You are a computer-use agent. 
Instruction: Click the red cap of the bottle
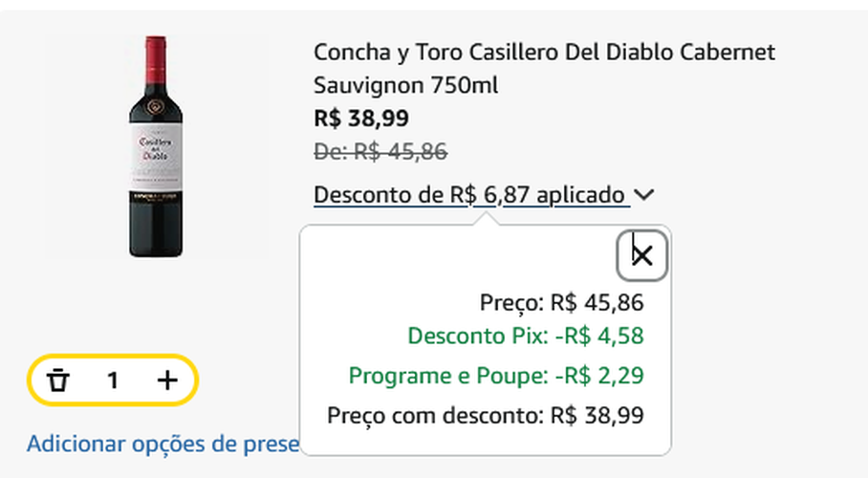point(156,55)
